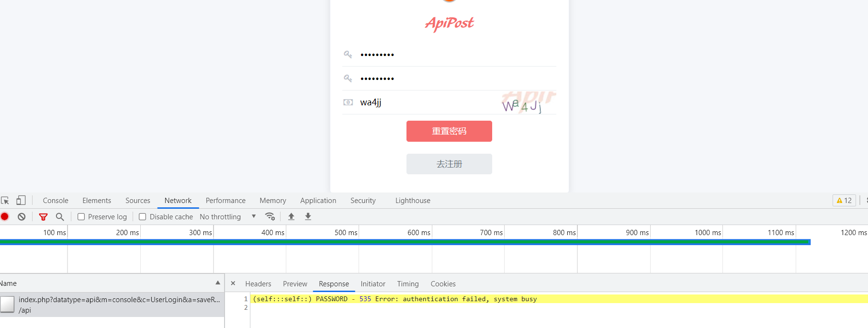The image size is (868, 328).
Task: Click the network timeline overview bar
Action: pyautogui.click(x=405, y=242)
